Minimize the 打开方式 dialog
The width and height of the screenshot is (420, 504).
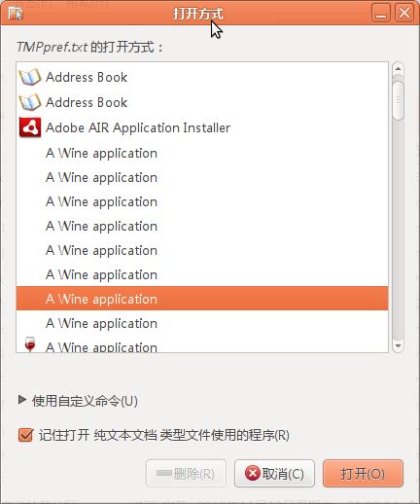tap(381, 14)
